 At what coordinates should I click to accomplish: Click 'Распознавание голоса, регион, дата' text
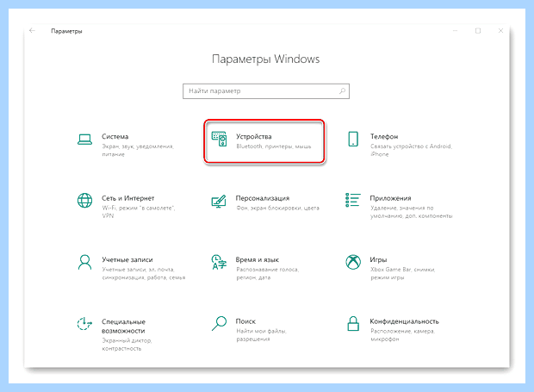[x=267, y=273]
